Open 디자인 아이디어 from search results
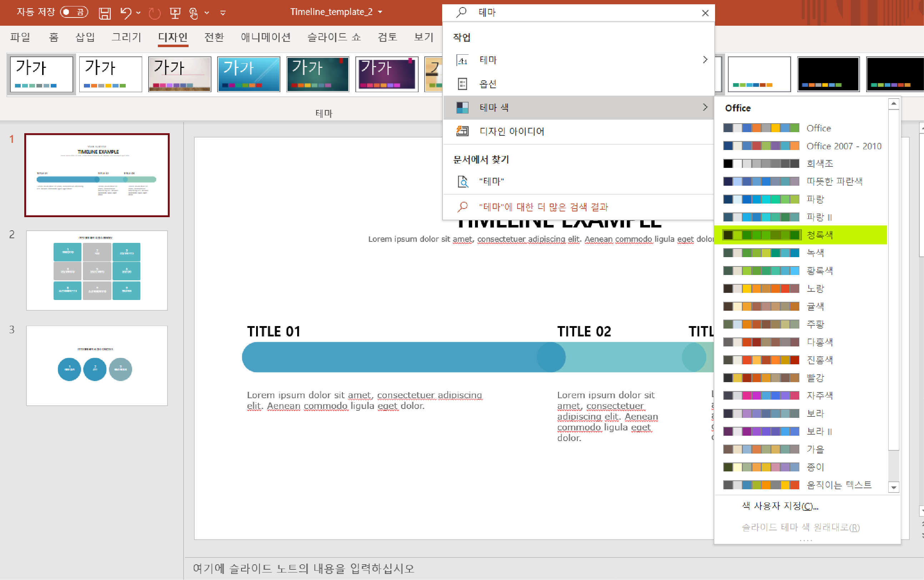This screenshot has height=580, width=924. pyautogui.click(x=511, y=131)
